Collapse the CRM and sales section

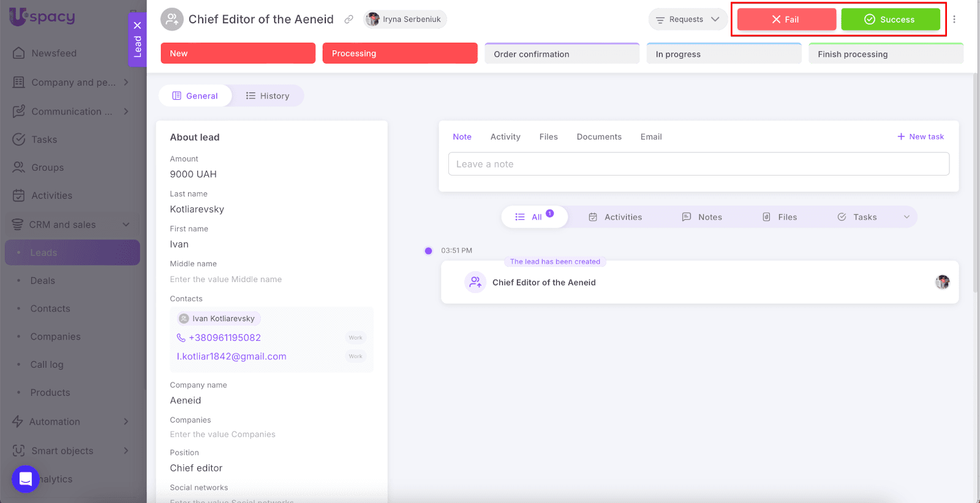[x=126, y=225]
